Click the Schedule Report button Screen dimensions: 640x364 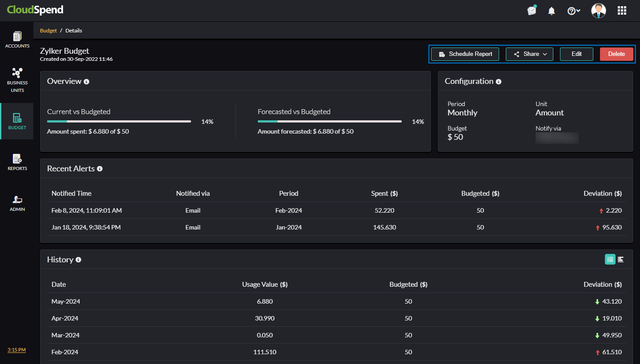[465, 54]
